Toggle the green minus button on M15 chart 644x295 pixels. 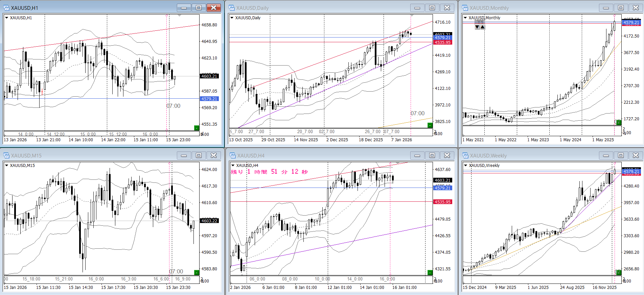coord(197,272)
